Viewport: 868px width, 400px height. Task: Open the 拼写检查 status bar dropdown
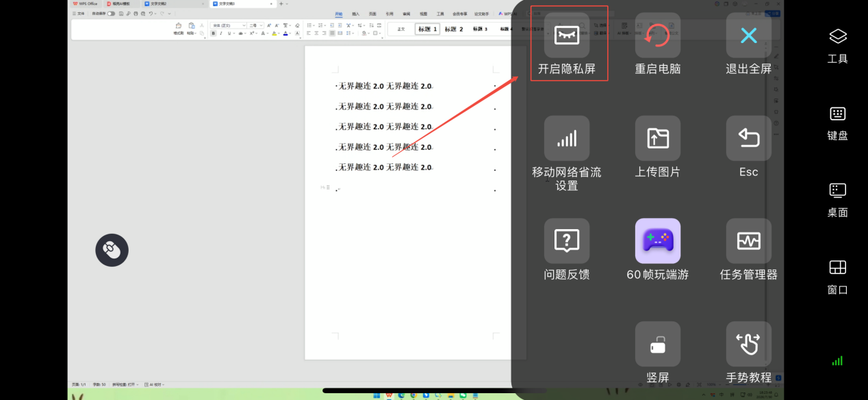[125, 384]
